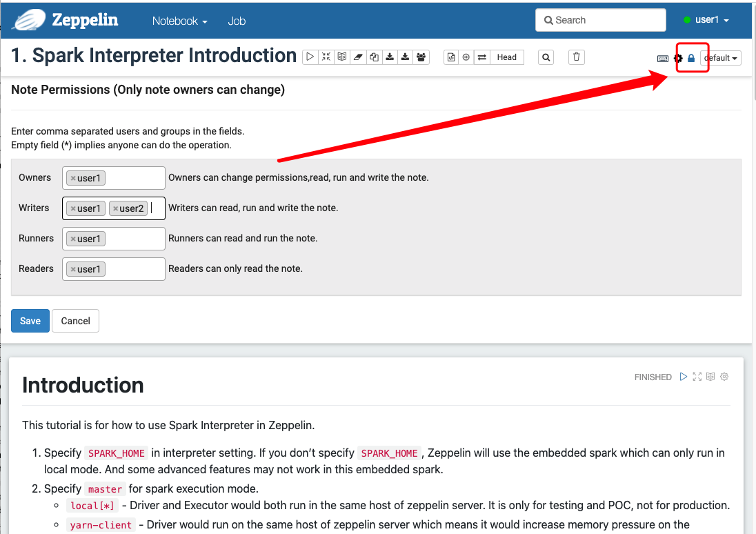This screenshot has height=534, width=756.
Task: Open interpreter binding gear icon
Action: [x=678, y=59]
